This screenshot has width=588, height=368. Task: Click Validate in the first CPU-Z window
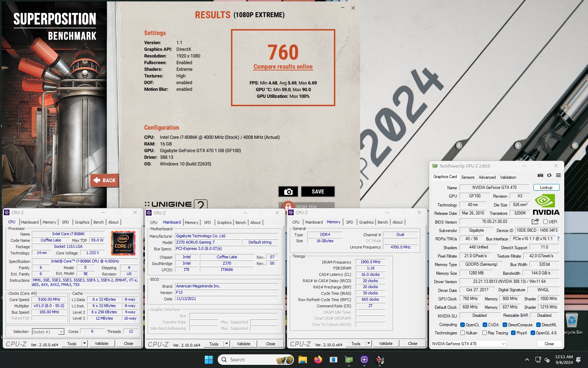click(x=101, y=343)
